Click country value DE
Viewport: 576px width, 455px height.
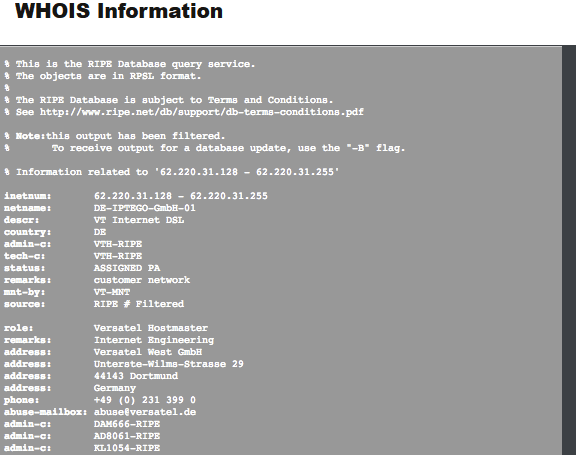100,232
